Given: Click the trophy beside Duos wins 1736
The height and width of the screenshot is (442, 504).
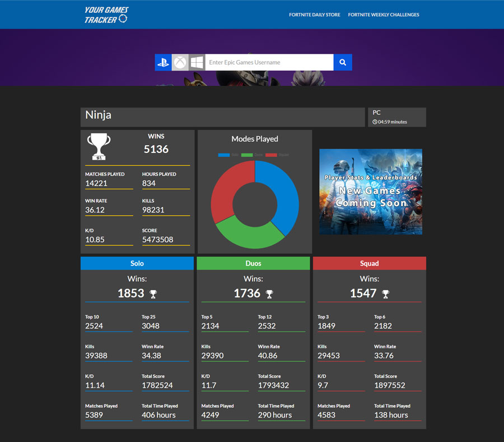Looking at the screenshot, I should (x=269, y=294).
